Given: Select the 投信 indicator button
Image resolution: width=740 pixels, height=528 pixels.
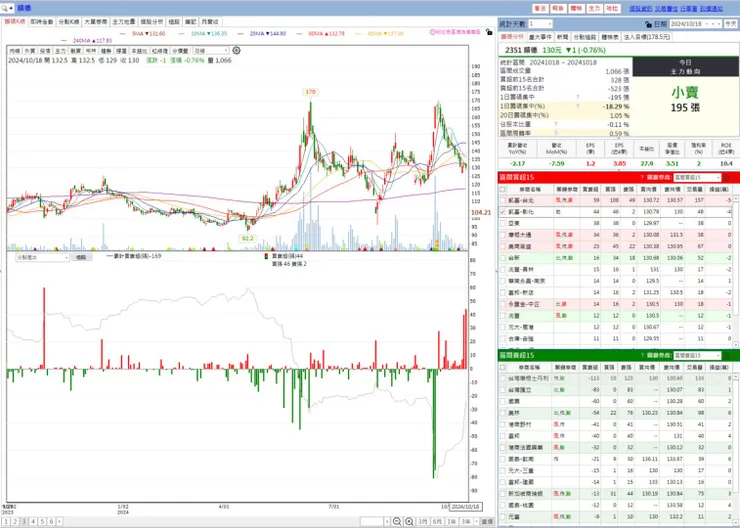Looking at the screenshot, I should pos(45,50).
